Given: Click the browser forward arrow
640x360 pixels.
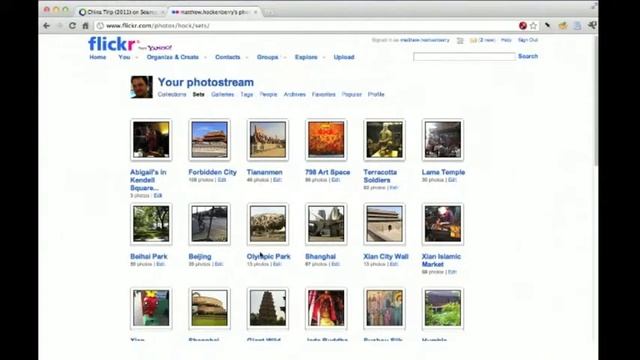Looking at the screenshot, I should point(60,26).
